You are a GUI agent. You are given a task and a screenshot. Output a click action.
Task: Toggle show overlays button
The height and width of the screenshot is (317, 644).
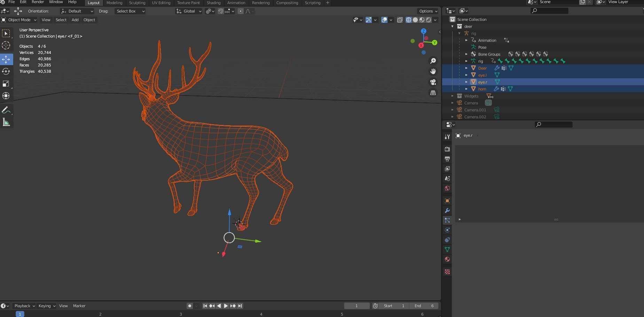(384, 20)
